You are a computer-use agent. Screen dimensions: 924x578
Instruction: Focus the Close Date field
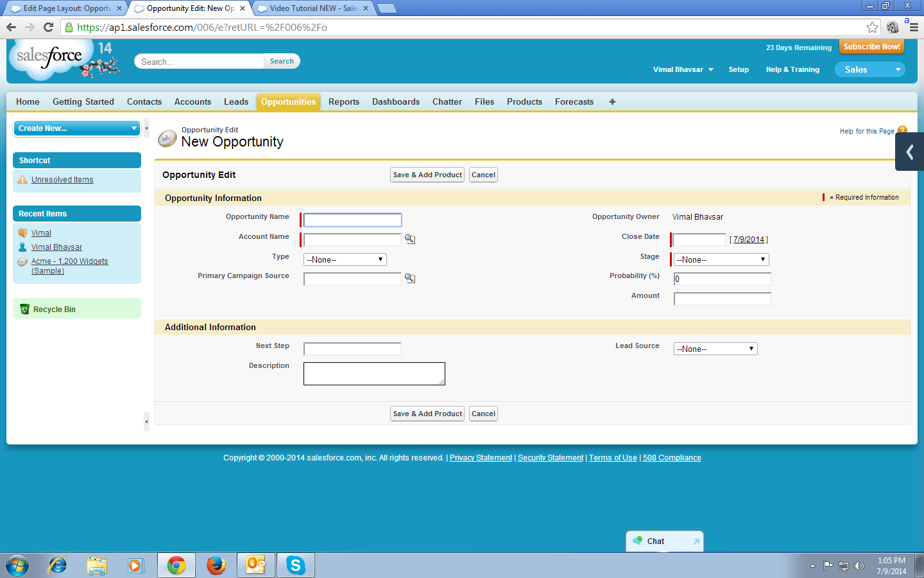pos(699,240)
